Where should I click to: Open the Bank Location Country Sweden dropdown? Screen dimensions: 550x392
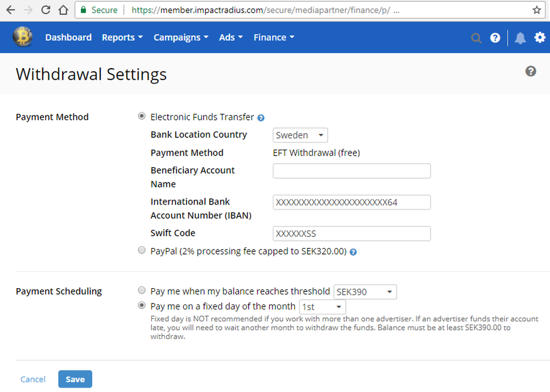pos(300,135)
